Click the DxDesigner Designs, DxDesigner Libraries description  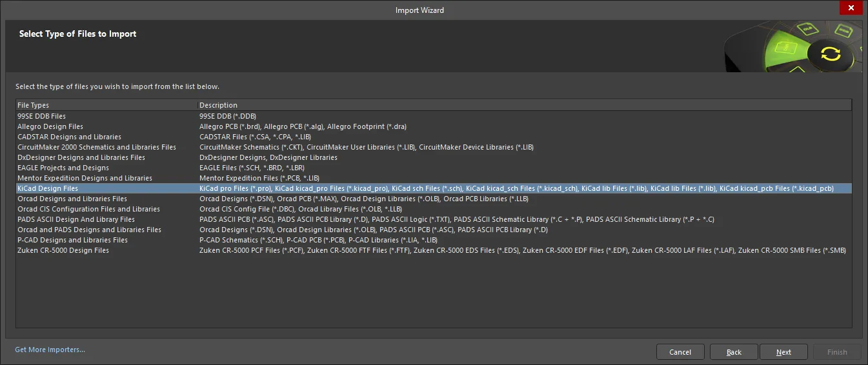(x=268, y=157)
